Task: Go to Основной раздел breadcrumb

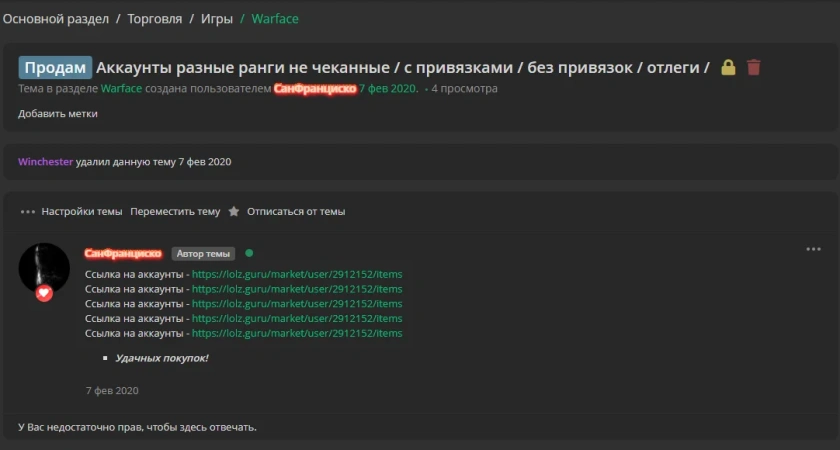Action: pos(56,19)
